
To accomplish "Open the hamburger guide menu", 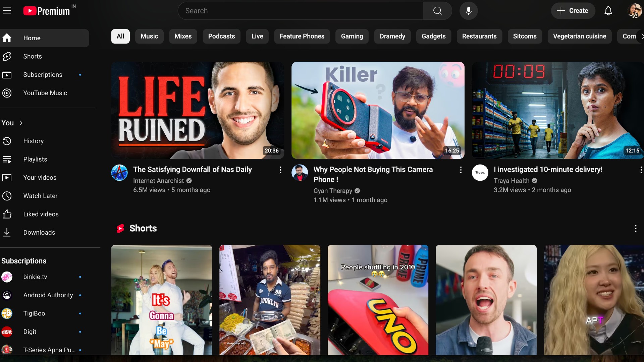I will pos(7,11).
